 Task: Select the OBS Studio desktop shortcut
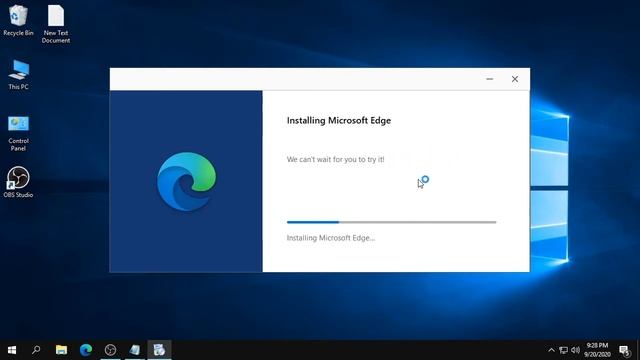[x=18, y=182]
